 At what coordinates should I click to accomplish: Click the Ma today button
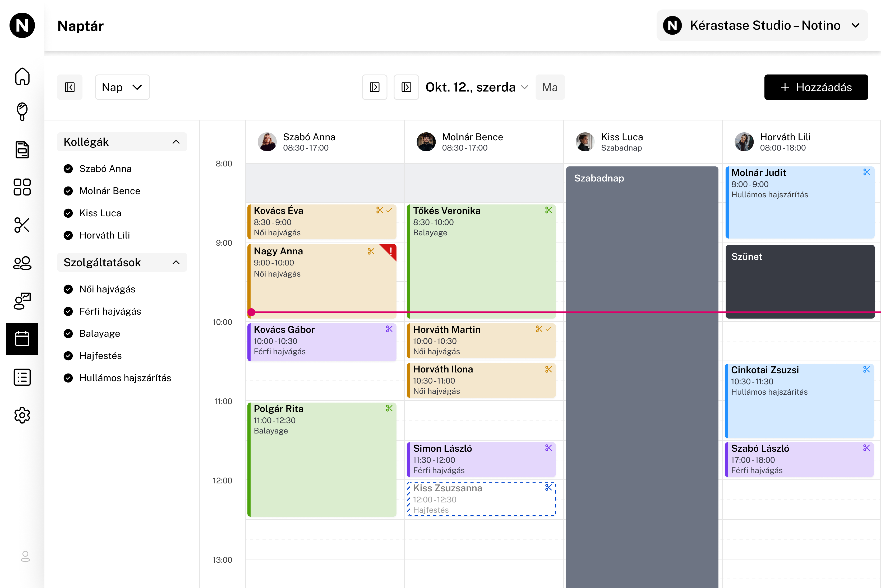(x=550, y=87)
